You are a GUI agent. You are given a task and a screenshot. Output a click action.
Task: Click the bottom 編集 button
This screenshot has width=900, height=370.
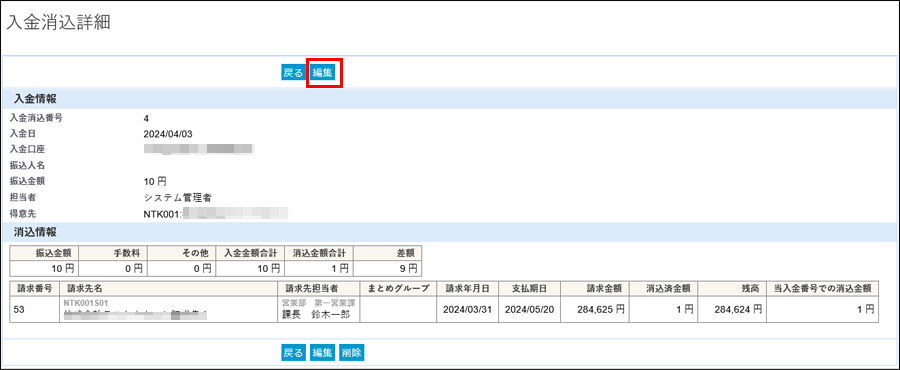click(322, 352)
